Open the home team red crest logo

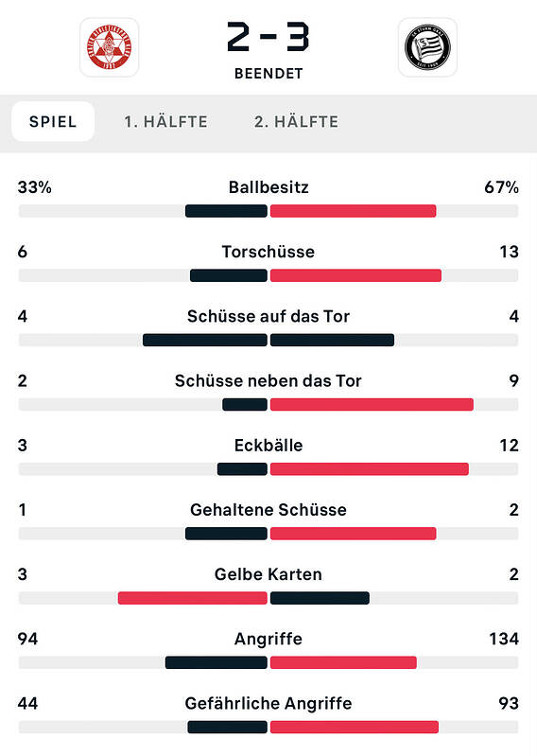coord(110,47)
